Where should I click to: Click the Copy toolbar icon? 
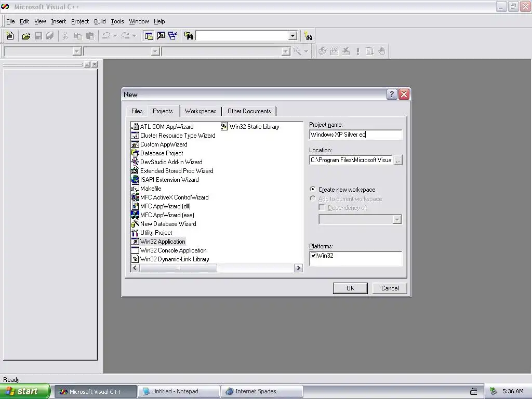coord(78,36)
